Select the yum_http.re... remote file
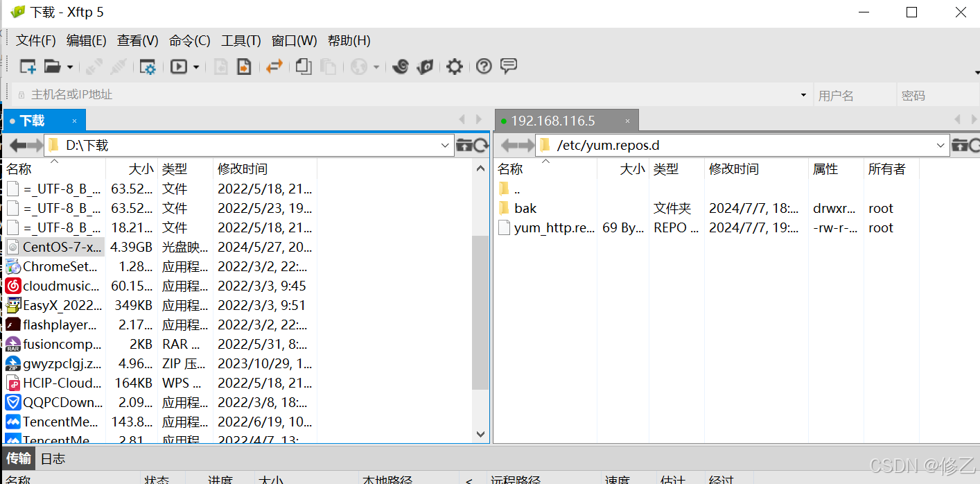 coord(546,227)
